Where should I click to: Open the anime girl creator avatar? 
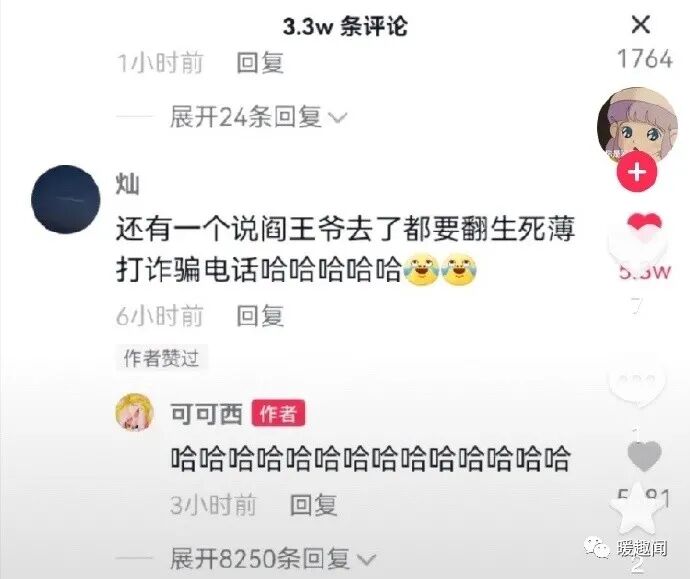click(637, 125)
